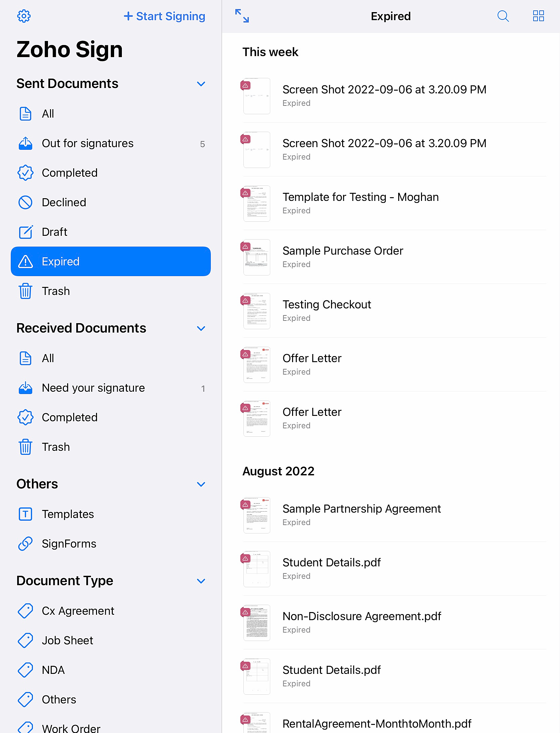Open the Draft pencil icon
This screenshot has height=733, width=560.
pos(26,232)
